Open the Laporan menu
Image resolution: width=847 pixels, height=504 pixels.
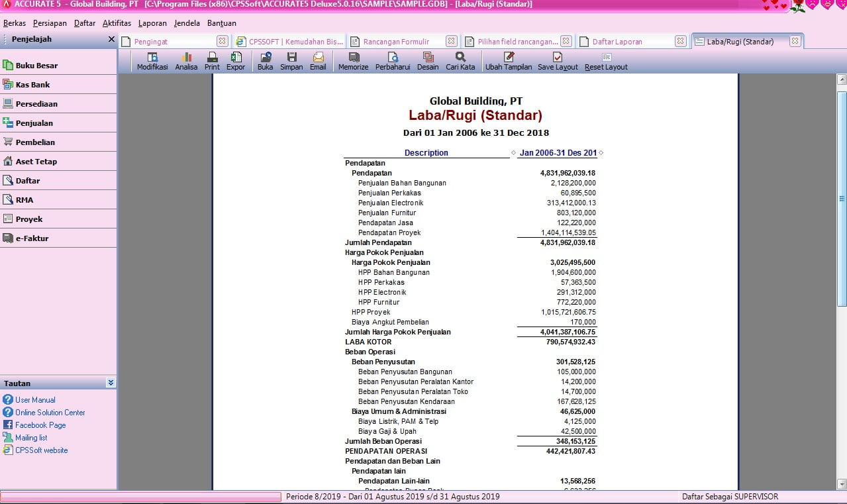coord(152,23)
